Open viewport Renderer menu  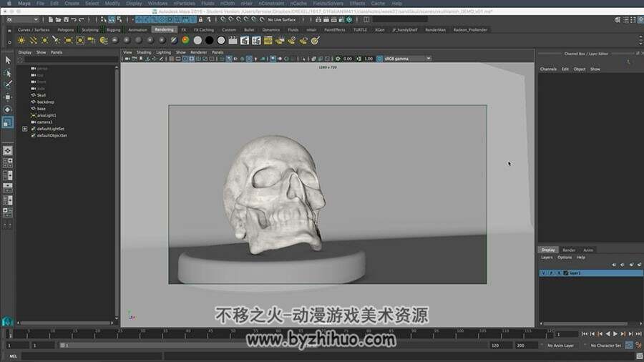pos(199,52)
